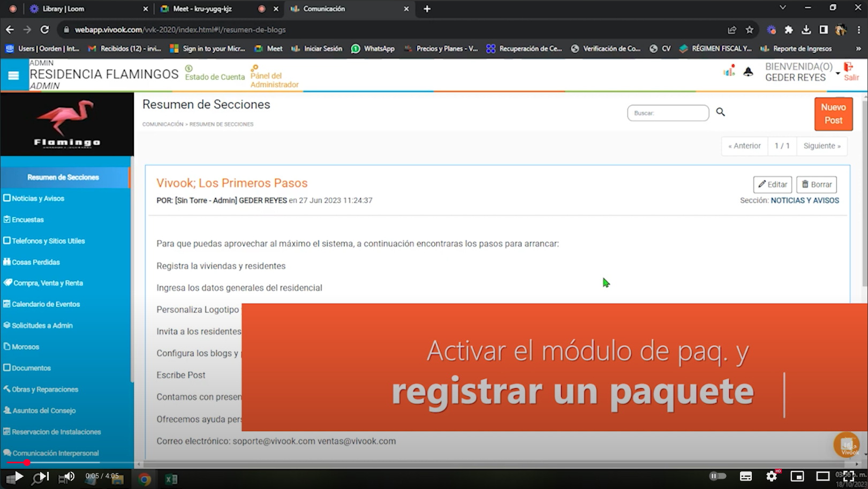Skip to next video
The width and height of the screenshot is (868, 489).
click(x=44, y=476)
